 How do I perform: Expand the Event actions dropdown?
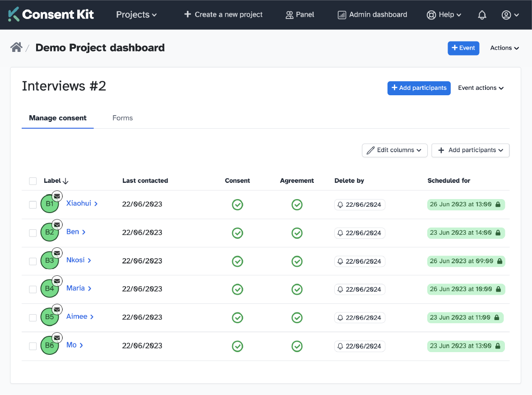(x=480, y=88)
